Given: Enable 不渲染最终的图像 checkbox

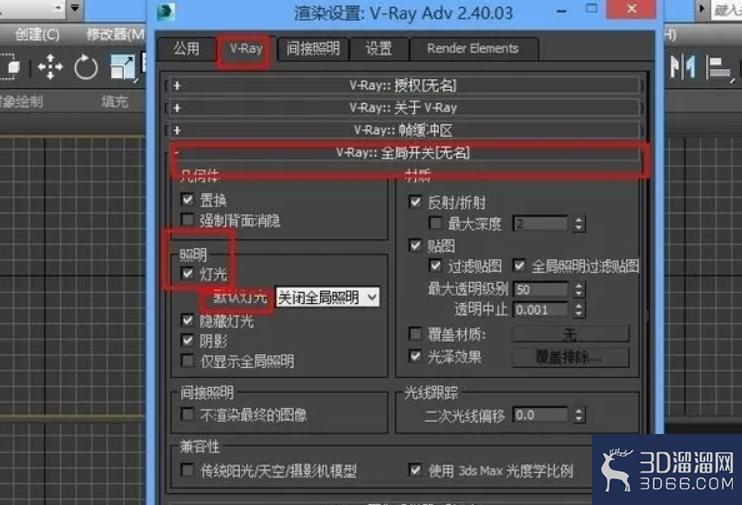Looking at the screenshot, I should pyautogui.click(x=188, y=415).
